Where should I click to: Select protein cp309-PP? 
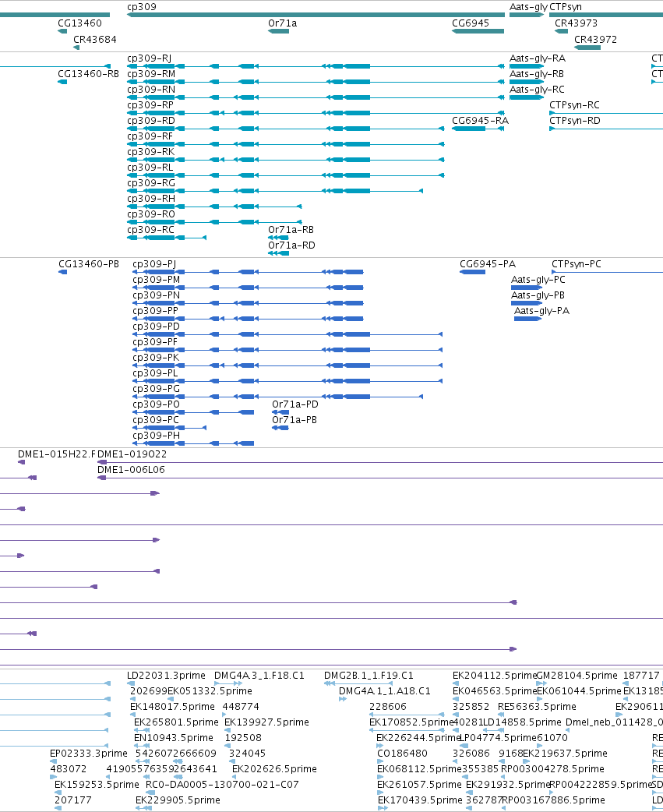click(155, 310)
